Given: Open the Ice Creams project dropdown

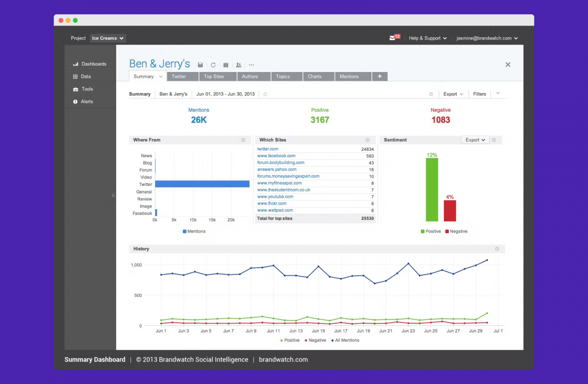Looking at the screenshot, I should [108, 38].
